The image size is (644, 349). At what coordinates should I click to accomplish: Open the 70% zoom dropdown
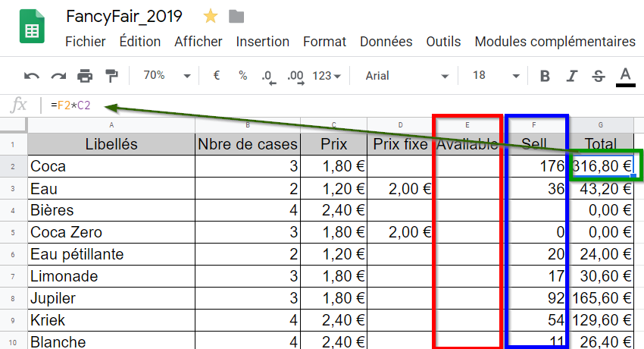coord(167,76)
